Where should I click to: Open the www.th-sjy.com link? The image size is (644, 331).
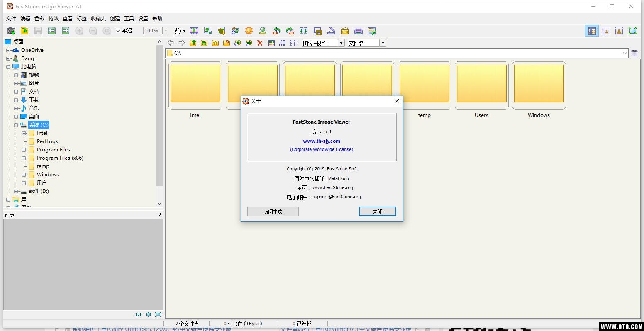pyautogui.click(x=322, y=141)
